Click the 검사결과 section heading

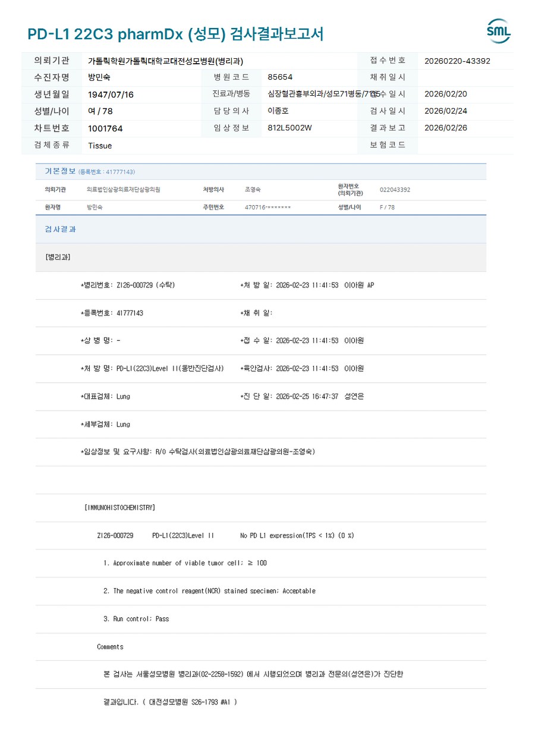pyautogui.click(x=61, y=229)
